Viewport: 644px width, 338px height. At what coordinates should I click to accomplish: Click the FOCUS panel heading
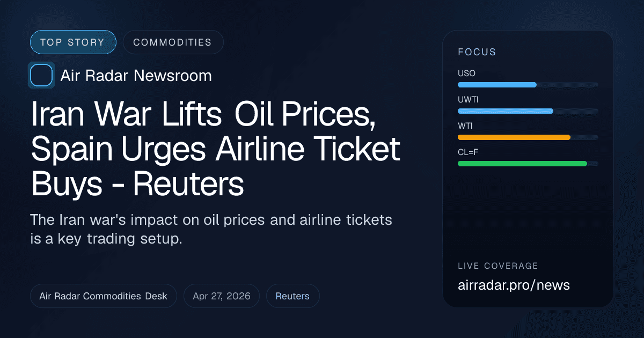coord(477,52)
